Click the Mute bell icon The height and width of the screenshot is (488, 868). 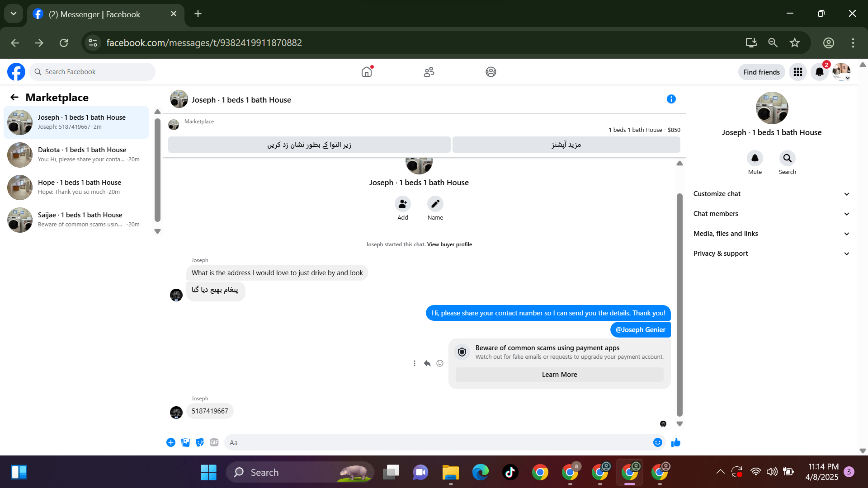[755, 158]
